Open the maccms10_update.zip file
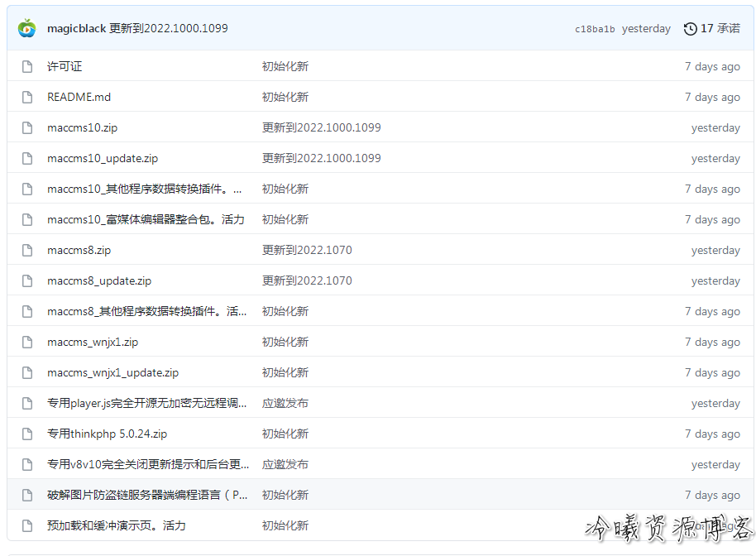 tap(103, 158)
